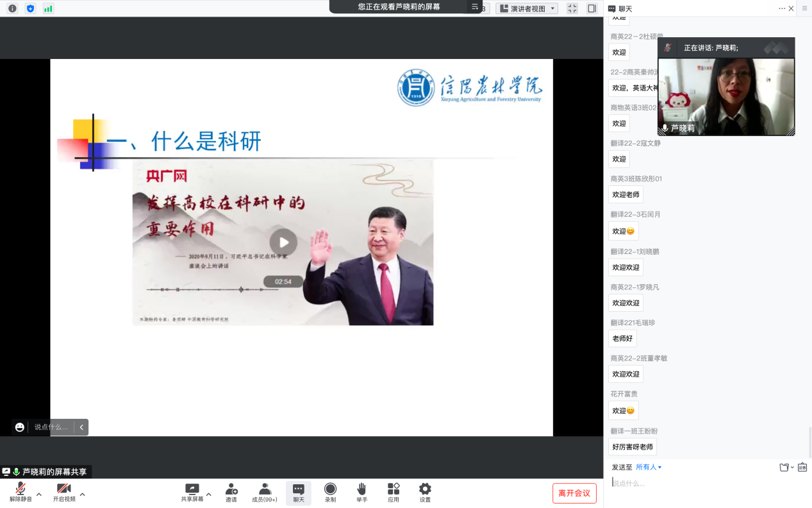Click the announcement (公告) icon in chat

[802, 468]
